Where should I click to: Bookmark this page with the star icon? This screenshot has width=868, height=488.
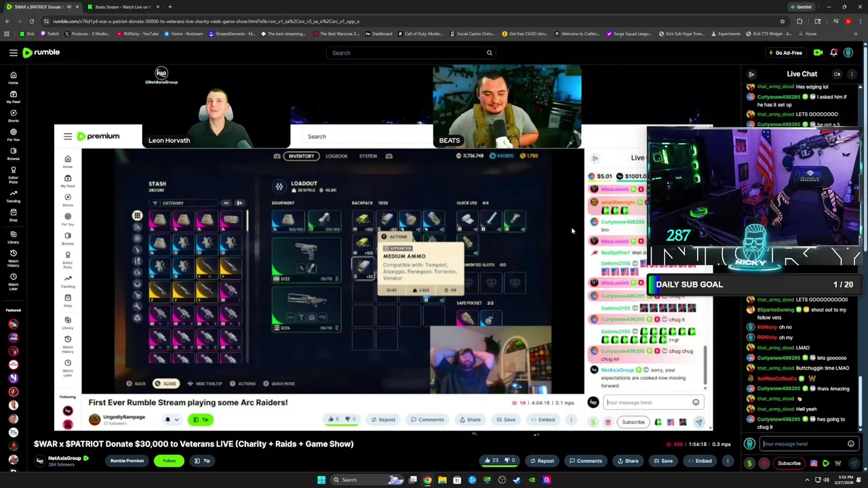tap(782, 21)
